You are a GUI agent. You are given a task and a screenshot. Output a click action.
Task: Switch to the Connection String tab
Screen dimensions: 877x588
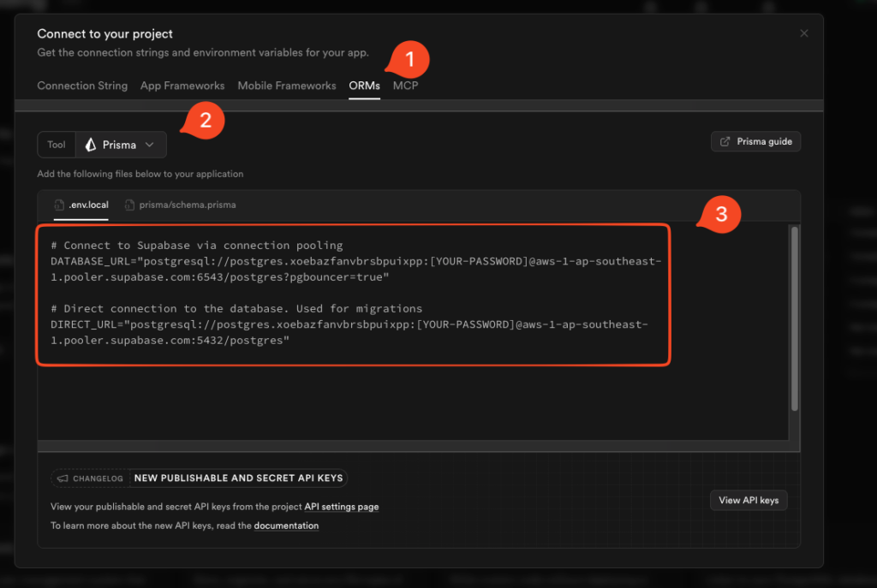click(x=82, y=86)
